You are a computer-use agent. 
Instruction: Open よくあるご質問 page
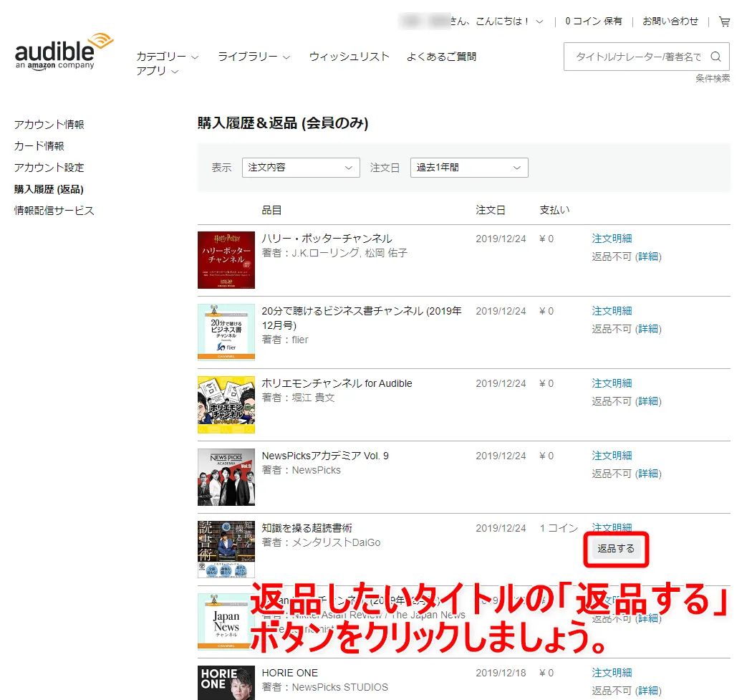pos(441,57)
